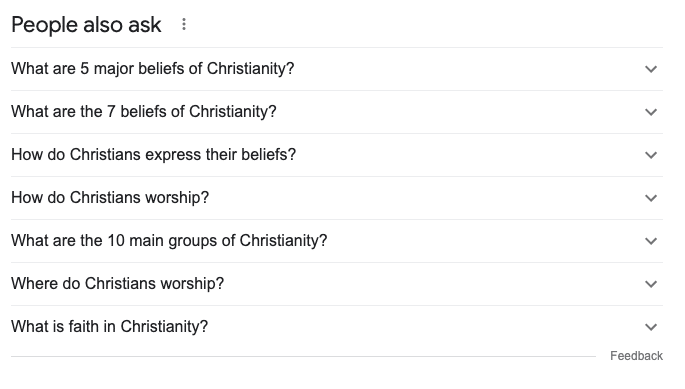Image resolution: width=685 pixels, height=389 pixels.
Task: Click the arrow beside 'express their beliefs' question
Action: pos(651,155)
